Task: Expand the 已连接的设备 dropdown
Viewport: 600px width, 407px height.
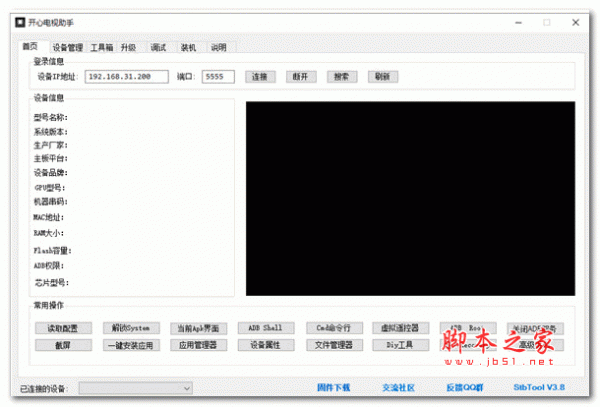Action: (135, 388)
